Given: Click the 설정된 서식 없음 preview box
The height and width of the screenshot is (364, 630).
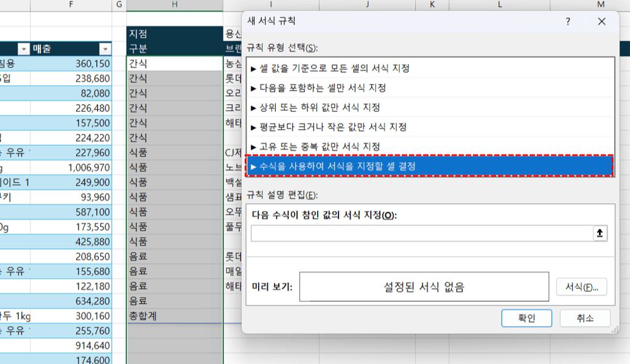Looking at the screenshot, I should pos(424,287).
